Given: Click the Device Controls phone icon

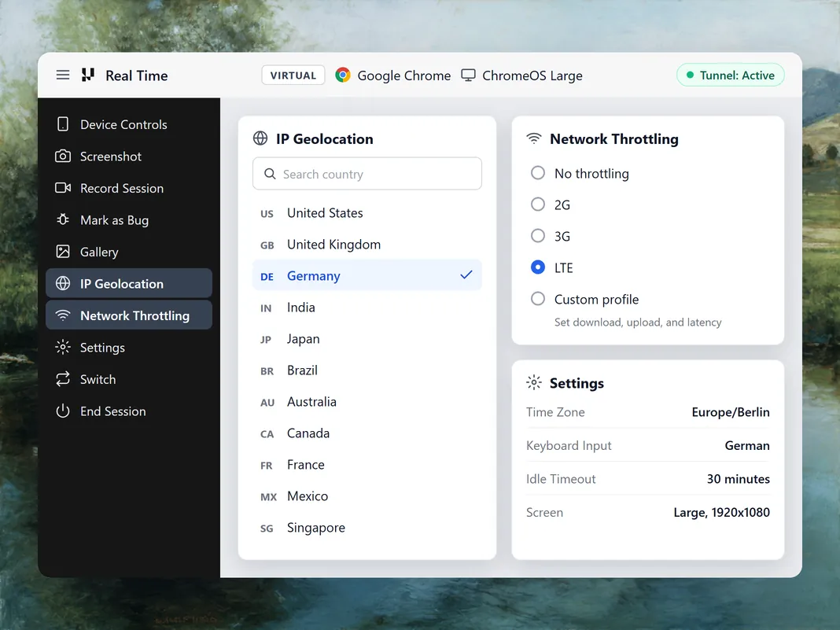Looking at the screenshot, I should [63, 124].
